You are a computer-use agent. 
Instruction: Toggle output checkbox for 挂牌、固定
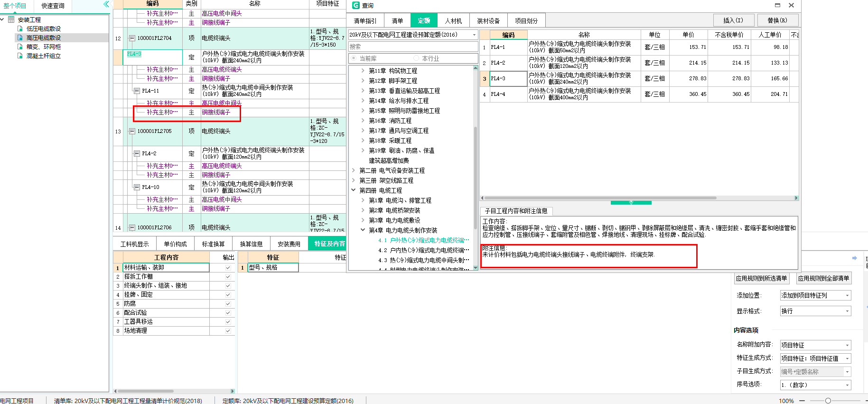[x=228, y=295]
